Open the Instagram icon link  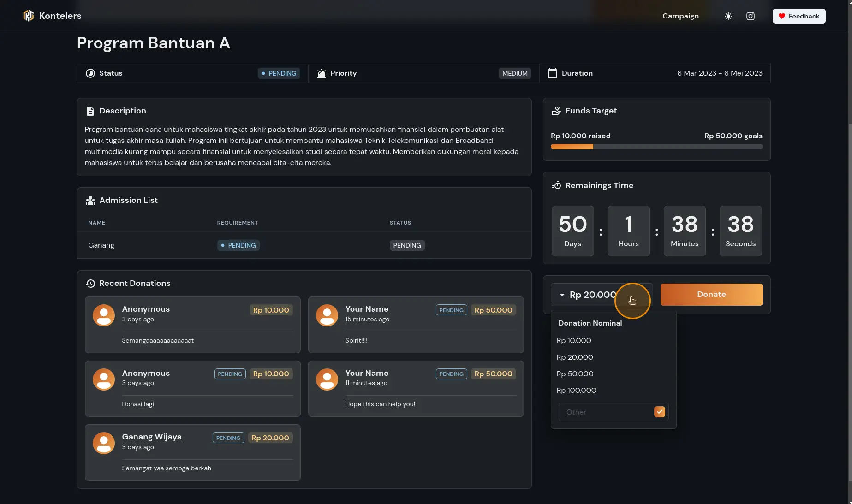pyautogui.click(x=750, y=16)
